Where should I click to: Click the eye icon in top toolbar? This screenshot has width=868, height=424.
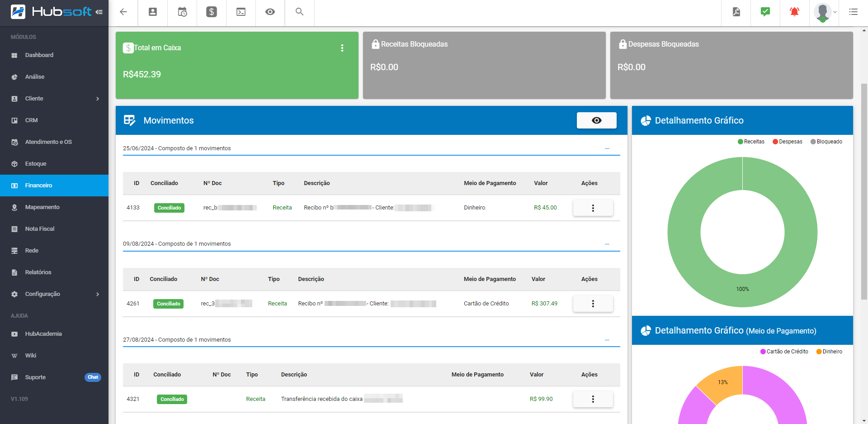coord(270,12)
